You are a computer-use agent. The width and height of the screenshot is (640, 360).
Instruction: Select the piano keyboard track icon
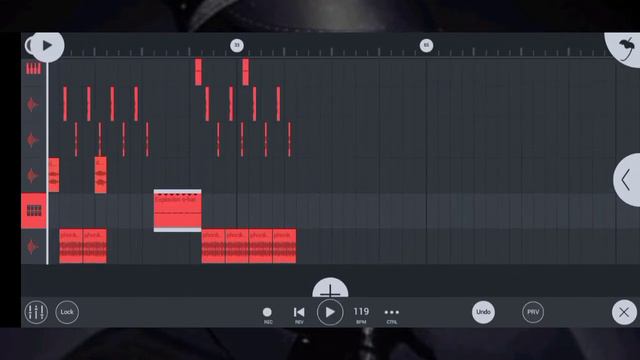[33, 69]
